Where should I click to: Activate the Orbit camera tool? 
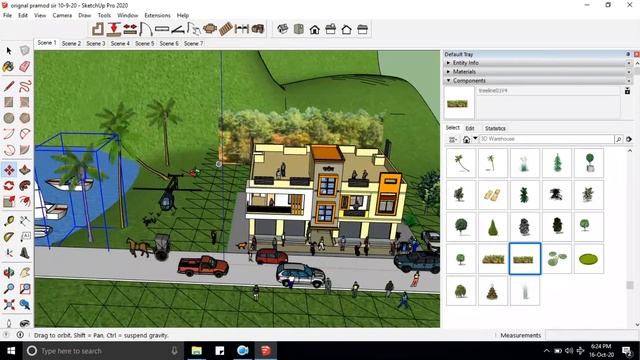point(9,273)
